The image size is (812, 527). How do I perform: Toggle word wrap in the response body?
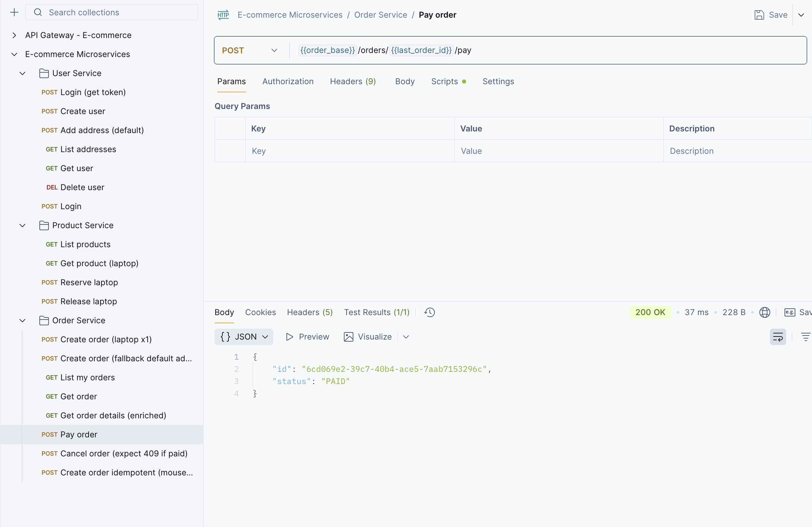coord(778,337)
